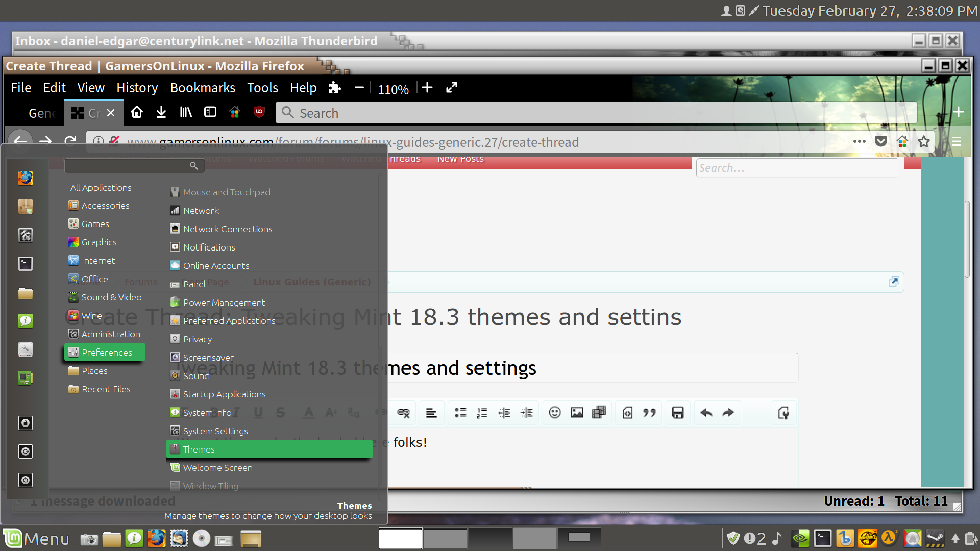Switch to the fifth workspace thumbnail

(x=579, y=538)
